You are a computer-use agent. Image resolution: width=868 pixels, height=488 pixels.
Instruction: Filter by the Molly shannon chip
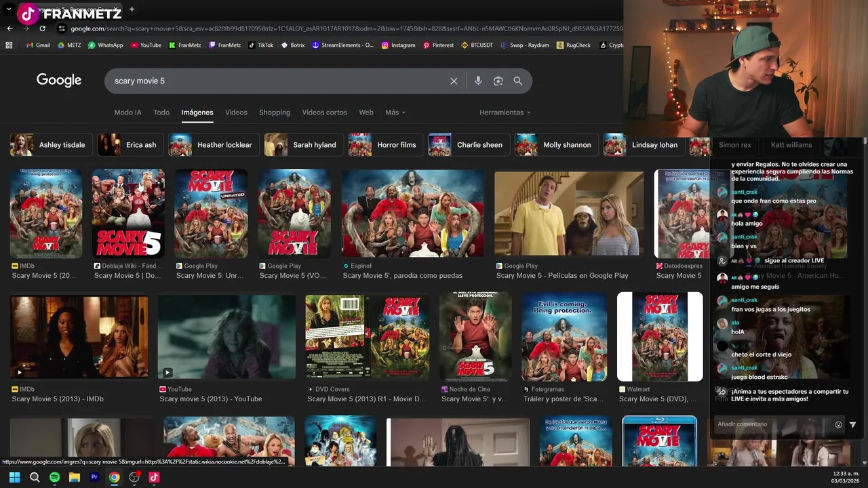(x=556, y=145)
